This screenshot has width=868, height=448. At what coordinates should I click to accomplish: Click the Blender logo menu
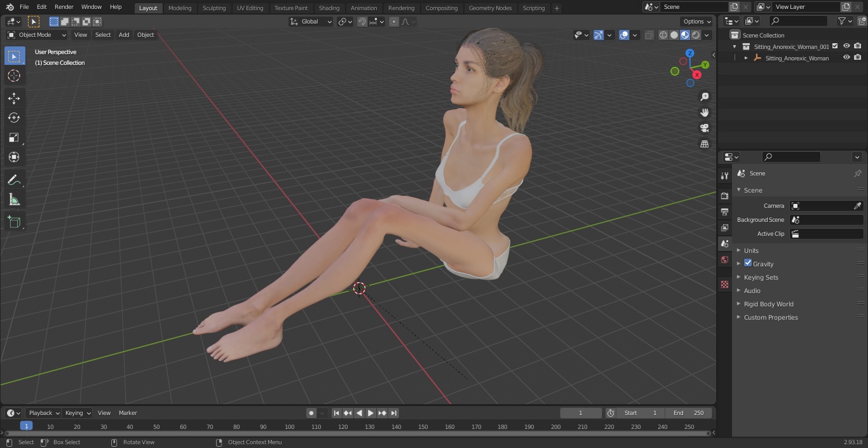coord(10,7)
